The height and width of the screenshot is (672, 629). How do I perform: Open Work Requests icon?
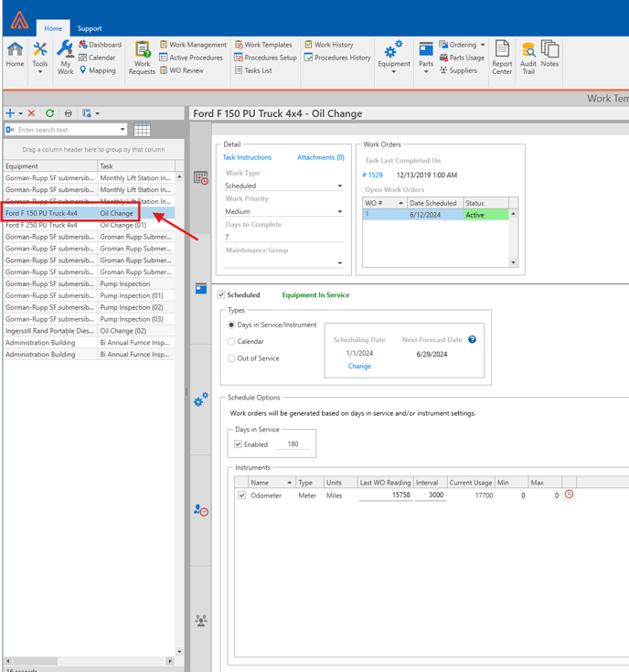point(142,58)
